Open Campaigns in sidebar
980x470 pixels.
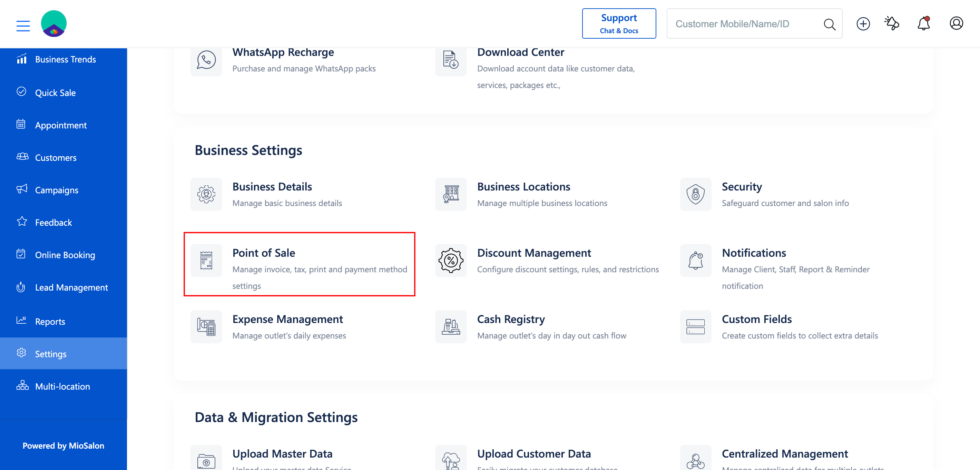[63, 189]
